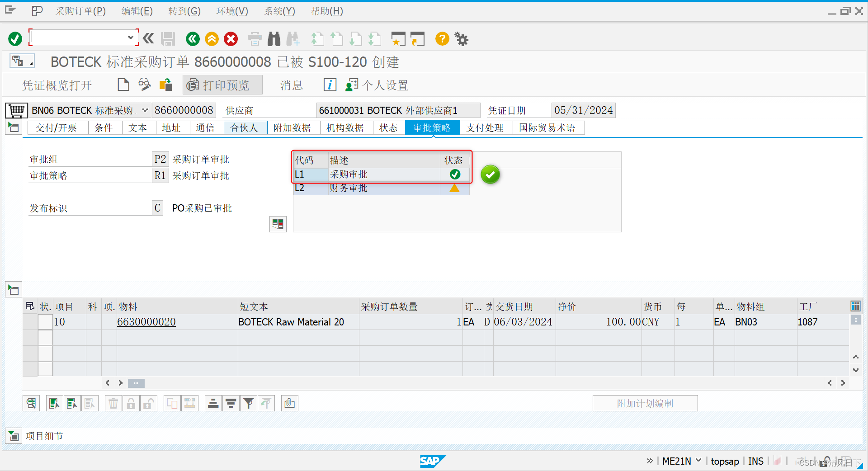Click the item table settings column icon

(855, 306)
